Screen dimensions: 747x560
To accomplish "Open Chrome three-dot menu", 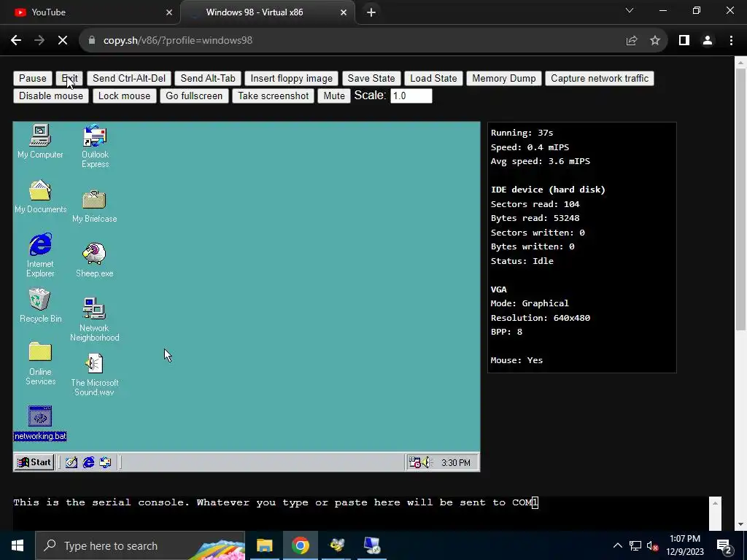I will point(731,41).
